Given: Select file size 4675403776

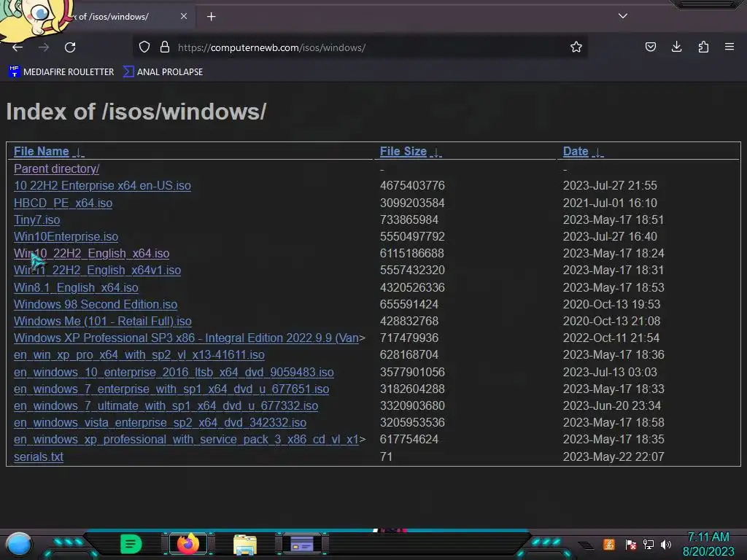Looking at the screenshot, I should click(x=412, y=185).
